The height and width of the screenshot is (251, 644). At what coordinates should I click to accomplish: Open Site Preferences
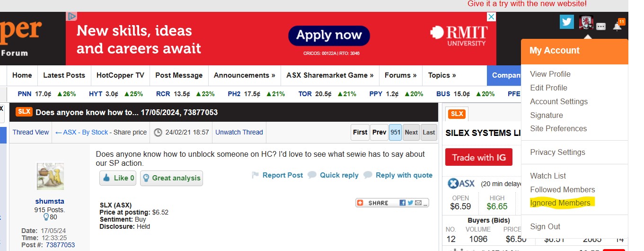558,128
